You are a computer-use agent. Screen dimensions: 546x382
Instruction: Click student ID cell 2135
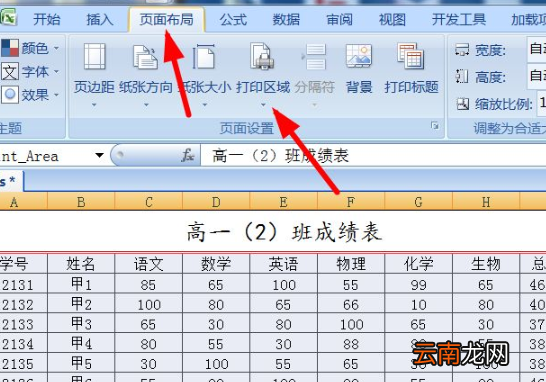23,363
